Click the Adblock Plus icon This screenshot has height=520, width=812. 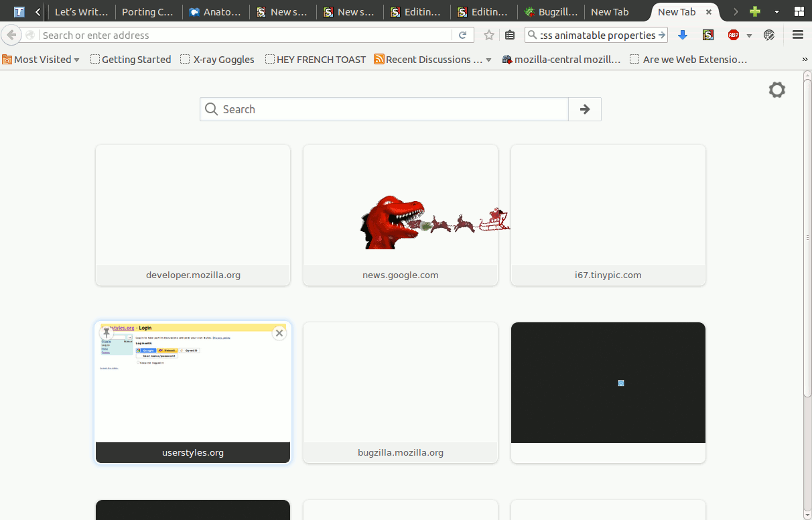[x=734, y=36]
